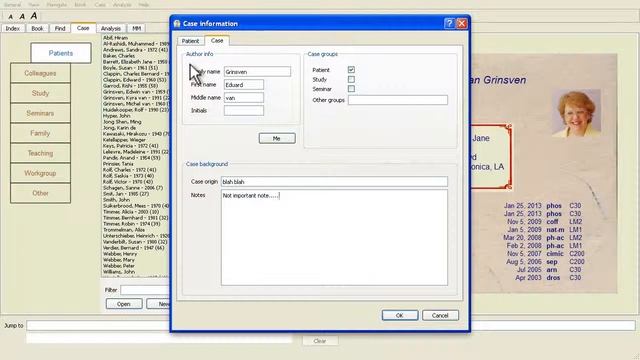Open the Help menu in menu bar
Screen dimensions: 640x360
coord(143,5)
